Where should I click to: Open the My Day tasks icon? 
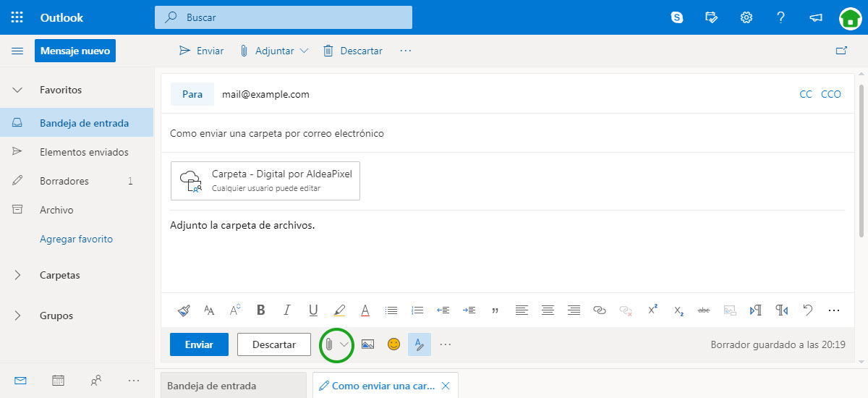tap(712, 17)
